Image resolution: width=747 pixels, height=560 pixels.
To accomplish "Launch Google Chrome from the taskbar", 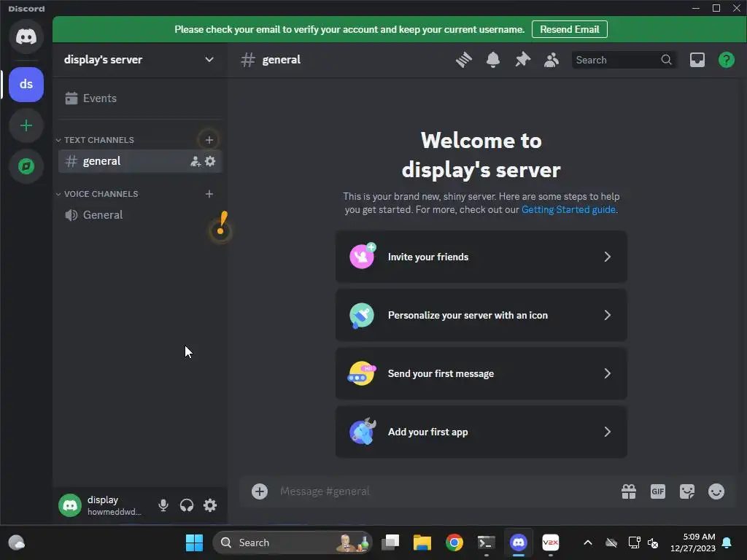I will tap(454, 542).
